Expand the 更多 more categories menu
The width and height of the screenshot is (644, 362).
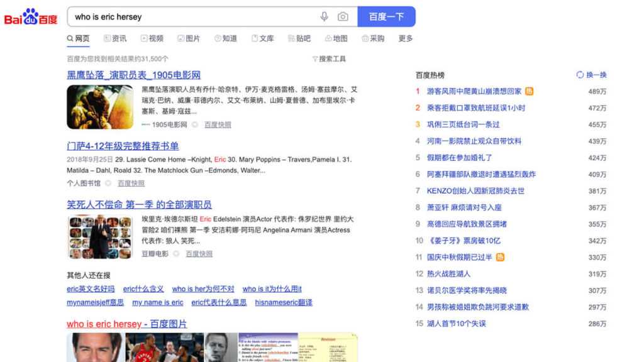pos(406,38)
